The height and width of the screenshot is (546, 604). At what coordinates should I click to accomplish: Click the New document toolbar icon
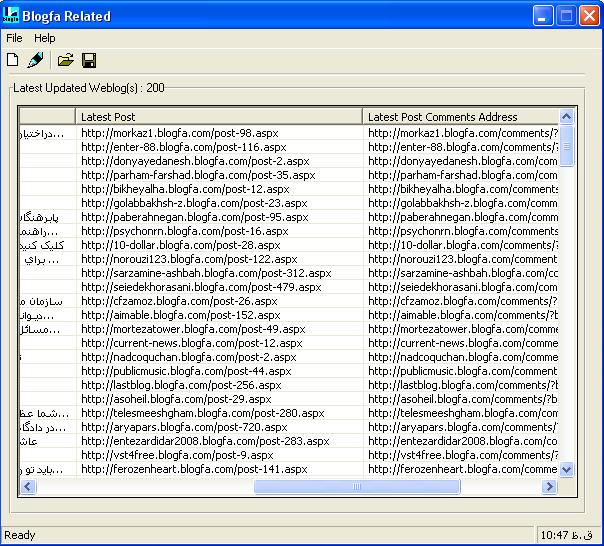click(x=13, y=60)
